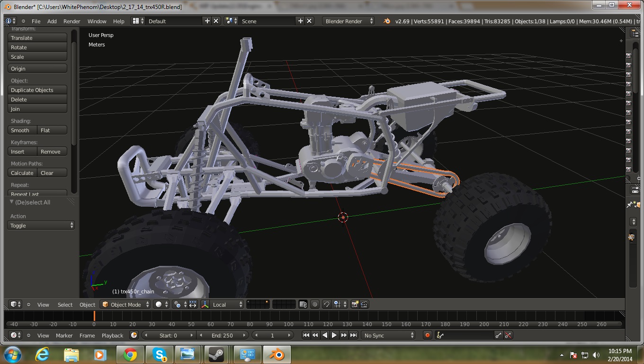Click the delete keyframe icon in timeline
This screenshot has height=364, width=644.
508,335
